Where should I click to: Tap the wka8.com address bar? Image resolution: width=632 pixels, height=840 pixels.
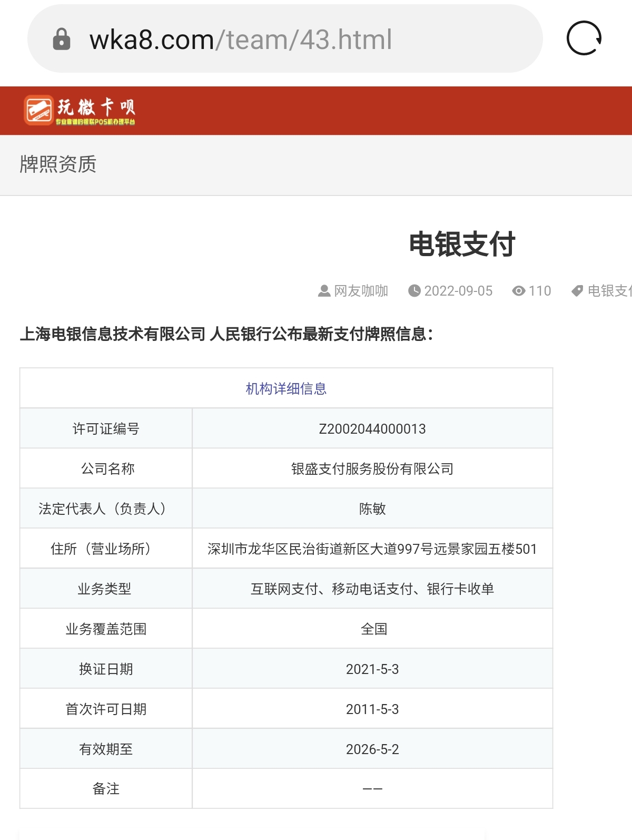[x=284, y=40]
